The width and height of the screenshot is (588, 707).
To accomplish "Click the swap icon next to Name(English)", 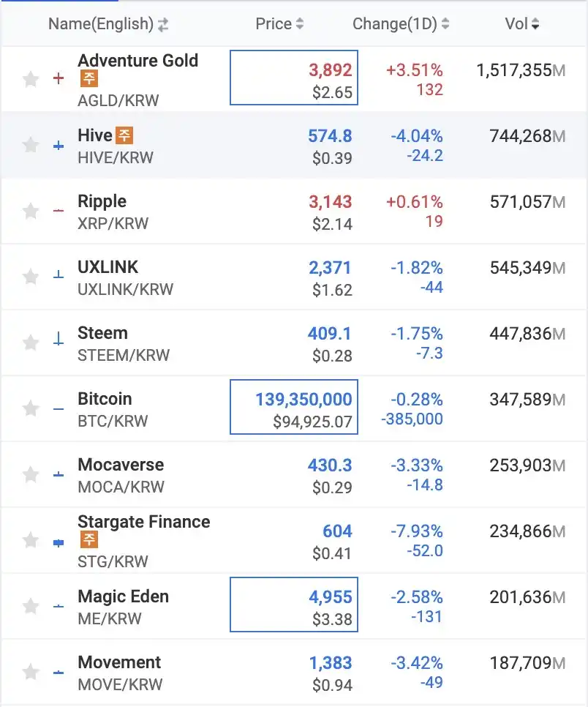I will pyautogui.click(x=163, y=24).
